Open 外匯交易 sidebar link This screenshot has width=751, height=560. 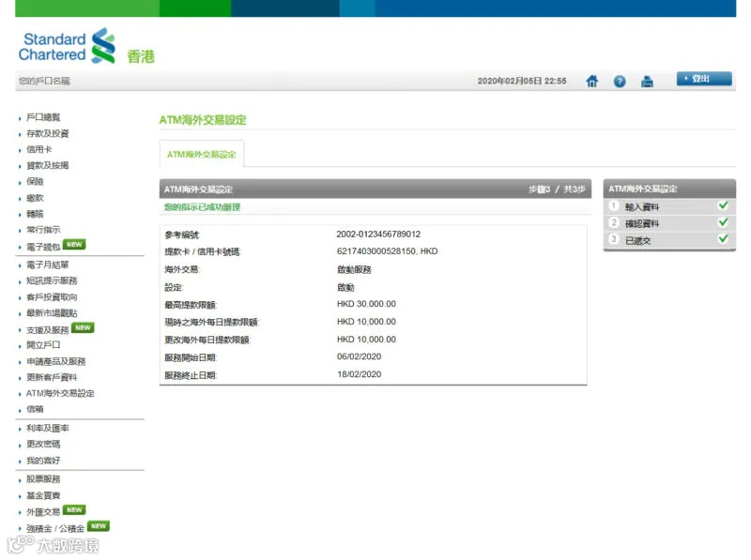[43, 512]
